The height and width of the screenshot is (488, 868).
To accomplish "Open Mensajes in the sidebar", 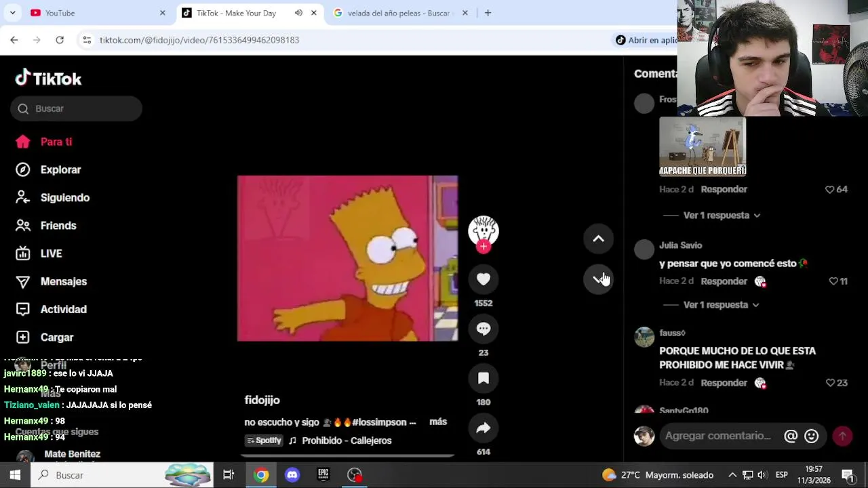I will 51,281.
